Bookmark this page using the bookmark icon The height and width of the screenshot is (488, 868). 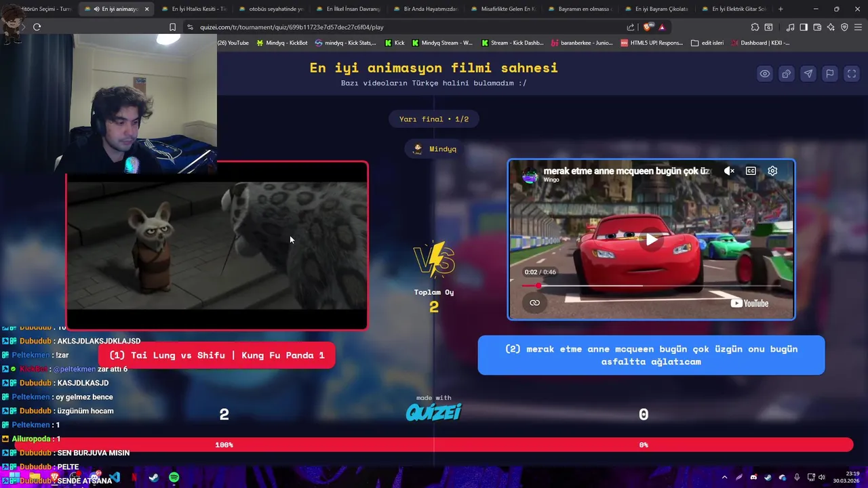[x=172, y=27]
